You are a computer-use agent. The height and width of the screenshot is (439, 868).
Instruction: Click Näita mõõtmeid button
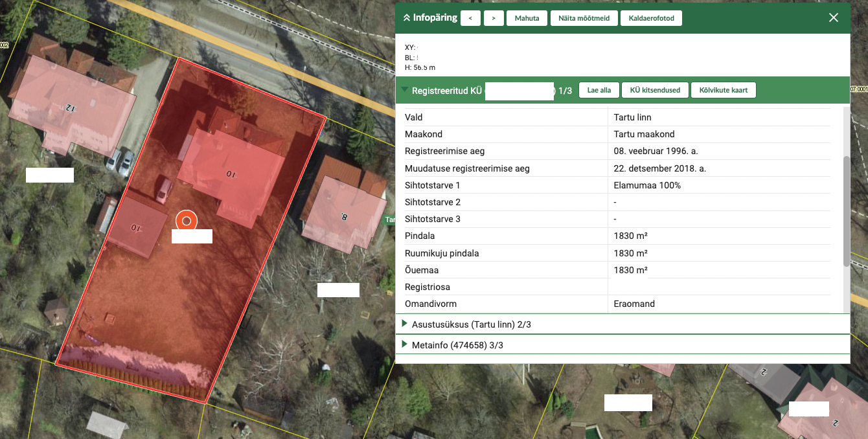coord(584,18)
